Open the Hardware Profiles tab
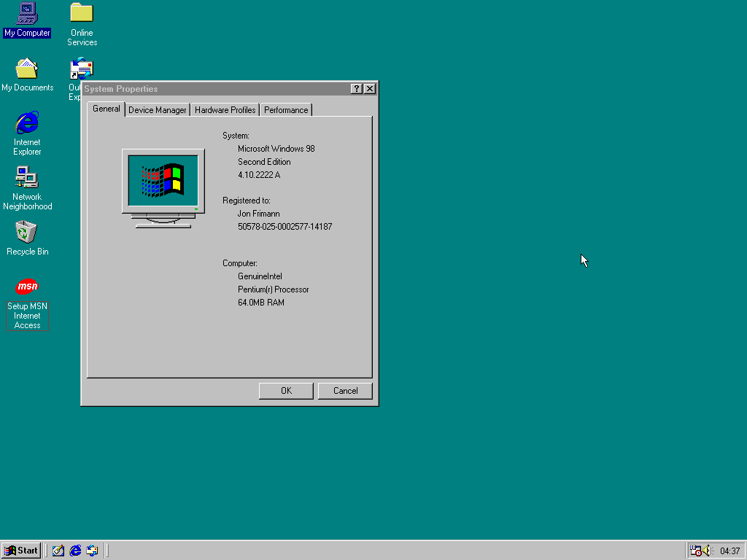Screen dimensions: 747x560 [x=225, y=110]
